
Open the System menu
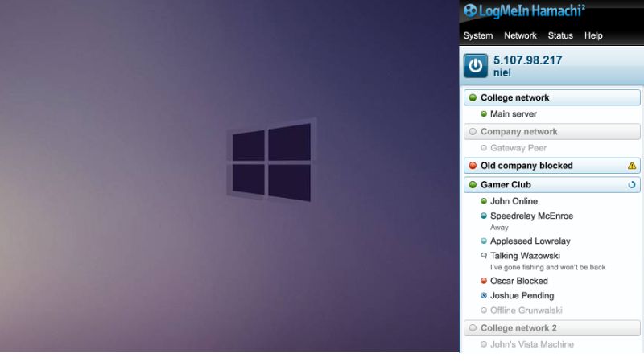point(477,35)
